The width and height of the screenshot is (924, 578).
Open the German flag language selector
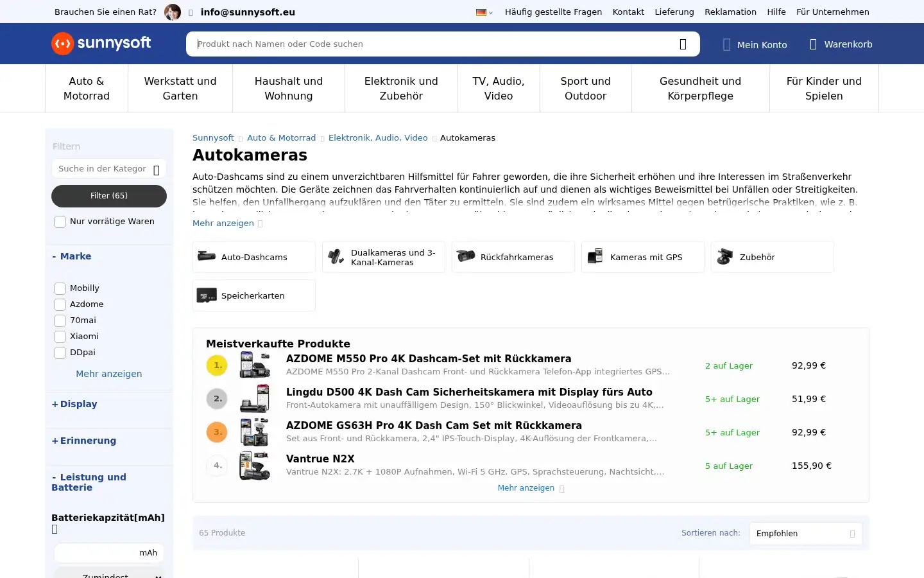coord(484,12)
